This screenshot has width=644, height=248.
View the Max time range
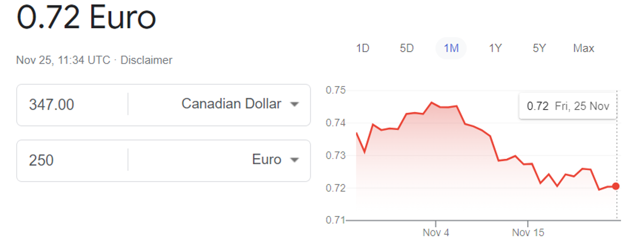click(584, 49)
